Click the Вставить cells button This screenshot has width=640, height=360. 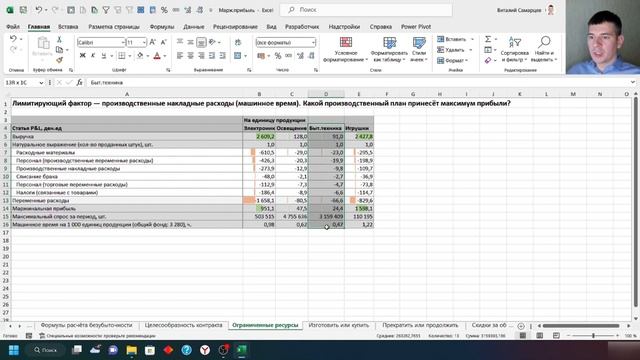pyautogui.click(x=456, y=39)
